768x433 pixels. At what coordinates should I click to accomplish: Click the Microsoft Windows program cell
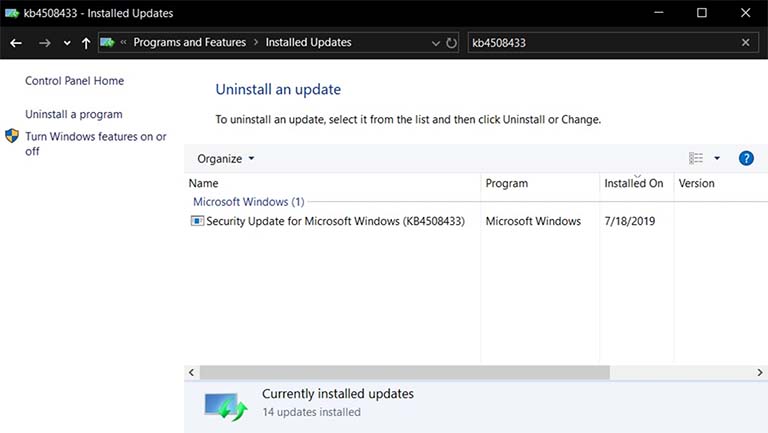coord(533,221)
